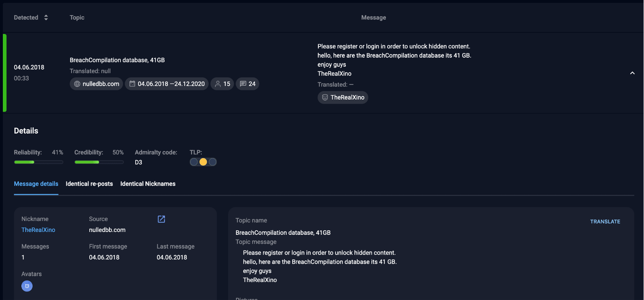Click the Last message date value
The width and height of the screenshot is (644, 300).
[172, 257]
